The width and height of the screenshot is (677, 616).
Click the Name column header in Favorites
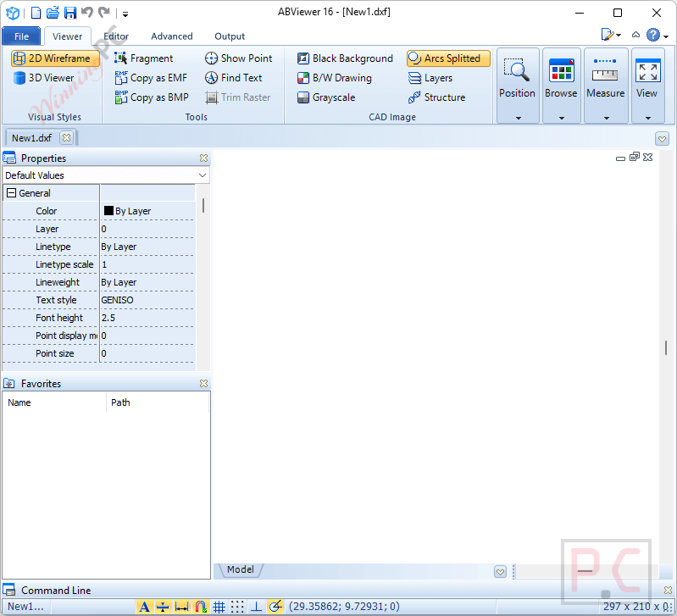click(x=55, y=402)
